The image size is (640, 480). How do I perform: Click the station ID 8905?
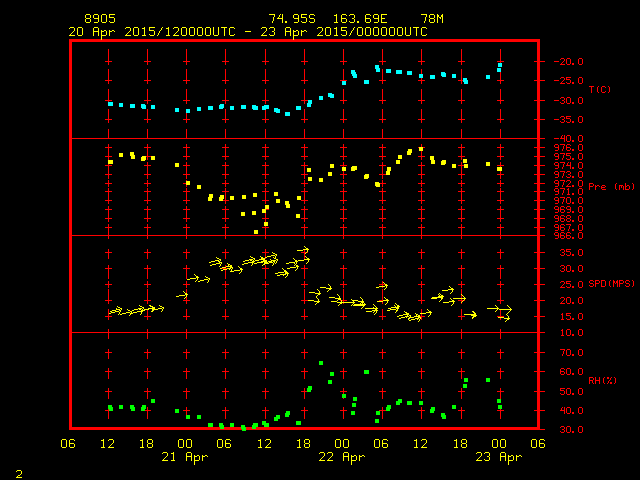click(100, 19)
